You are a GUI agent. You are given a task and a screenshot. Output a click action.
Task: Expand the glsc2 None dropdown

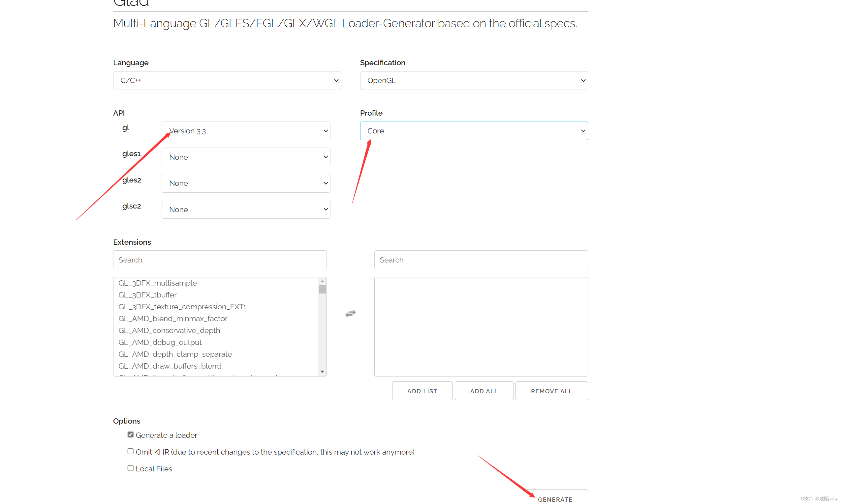click(246, 209)
